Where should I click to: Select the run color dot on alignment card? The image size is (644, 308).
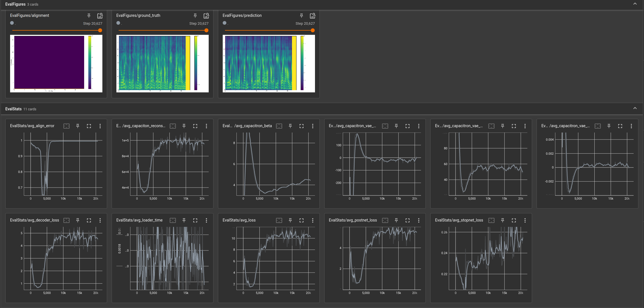[x=12, y=23]
